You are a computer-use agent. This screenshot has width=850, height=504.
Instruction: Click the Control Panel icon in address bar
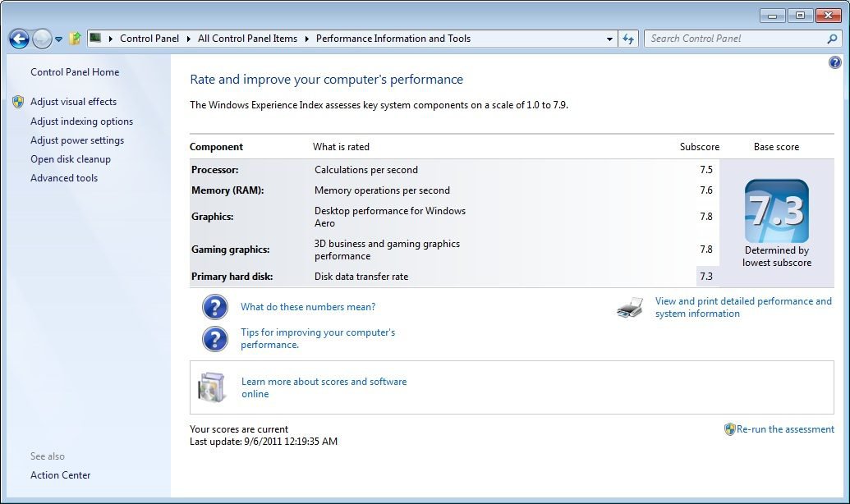pos(95,38)
